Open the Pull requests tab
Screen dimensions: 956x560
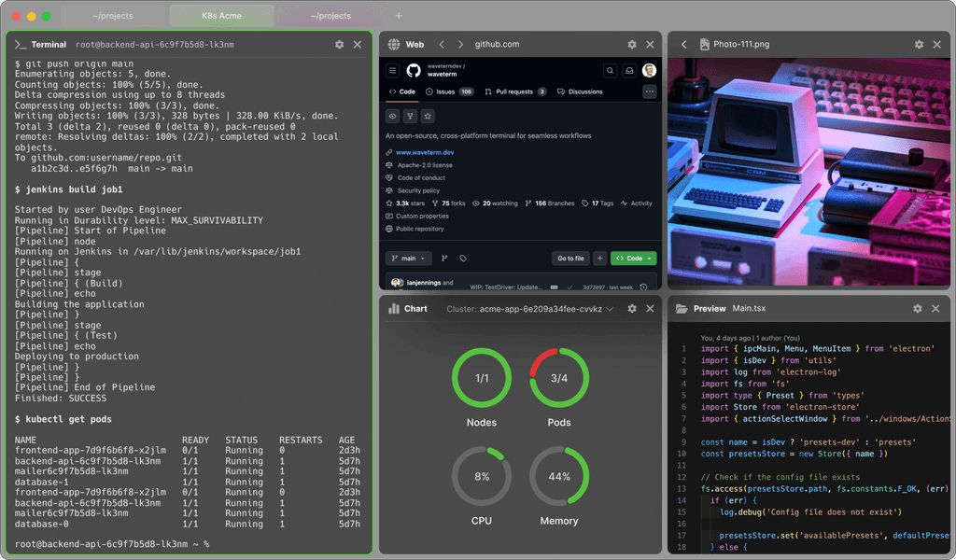[514, 91]
